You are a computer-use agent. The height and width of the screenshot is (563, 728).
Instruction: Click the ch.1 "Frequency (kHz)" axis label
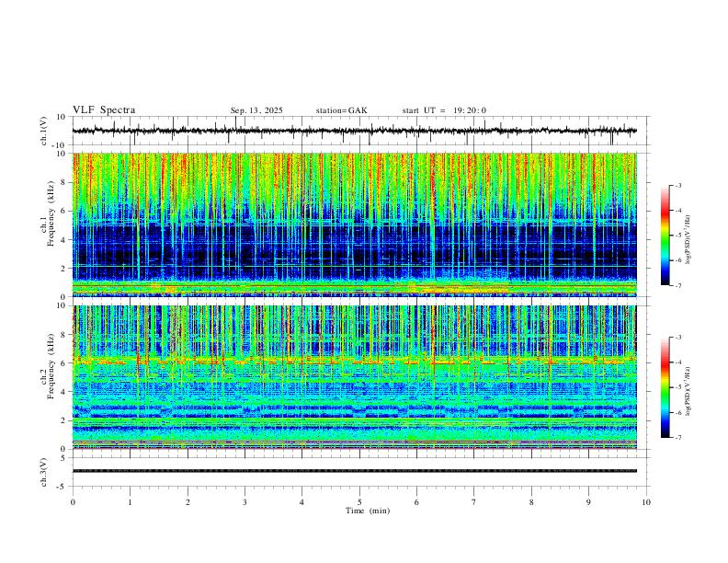click(51, 214)
